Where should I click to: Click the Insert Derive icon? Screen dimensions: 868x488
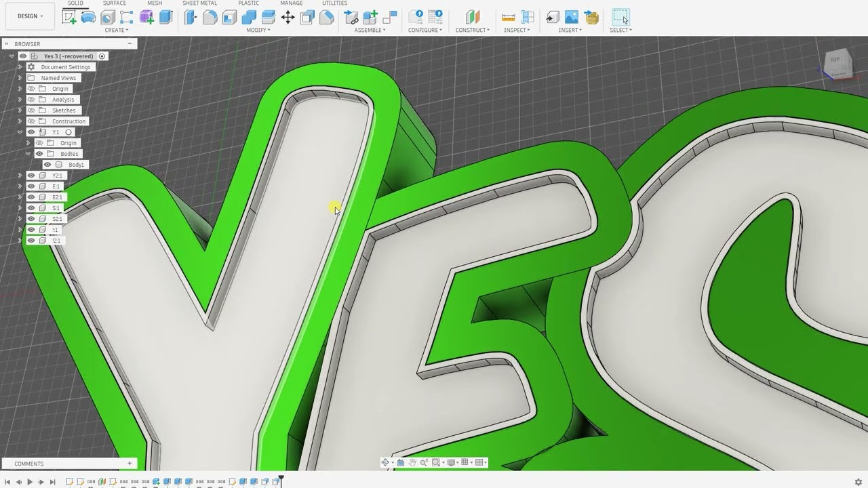click(x=553, y=17)
